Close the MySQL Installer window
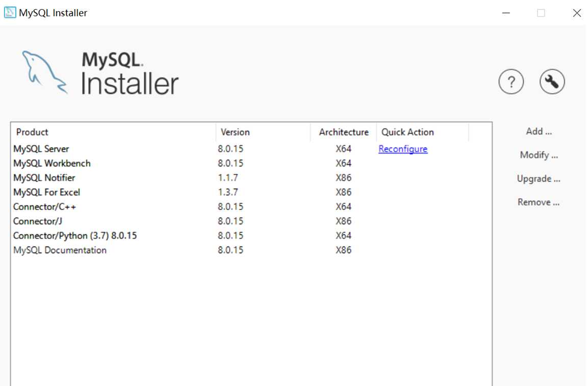 [577, 13]
